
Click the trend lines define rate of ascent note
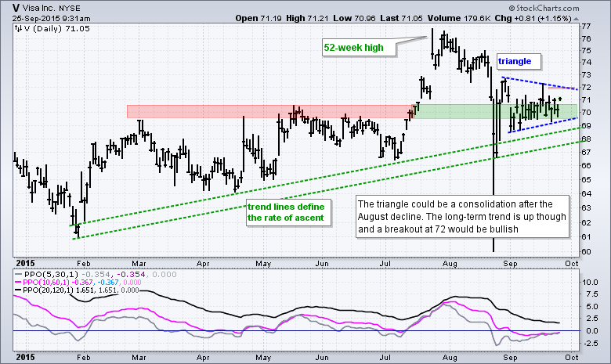click(287, 213)
